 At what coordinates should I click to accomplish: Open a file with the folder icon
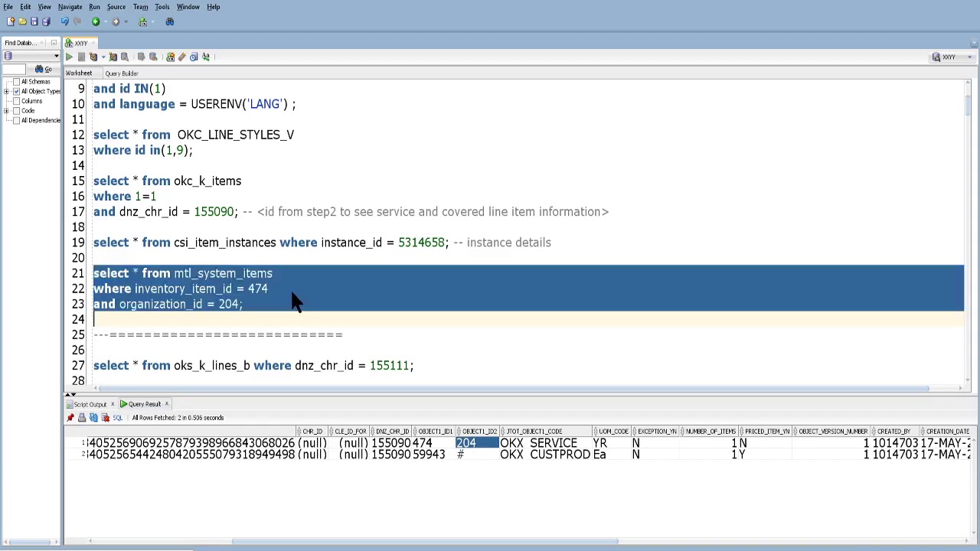[x=22, y=21]
